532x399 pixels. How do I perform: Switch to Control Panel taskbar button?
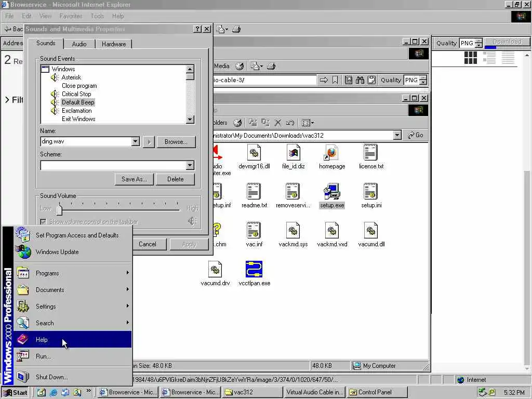point(378,392)
